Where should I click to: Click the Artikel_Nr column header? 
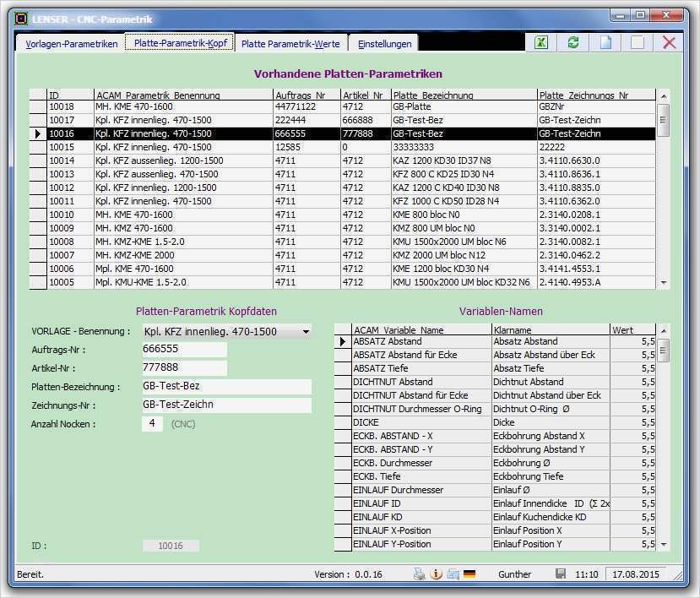pos(366,95)
